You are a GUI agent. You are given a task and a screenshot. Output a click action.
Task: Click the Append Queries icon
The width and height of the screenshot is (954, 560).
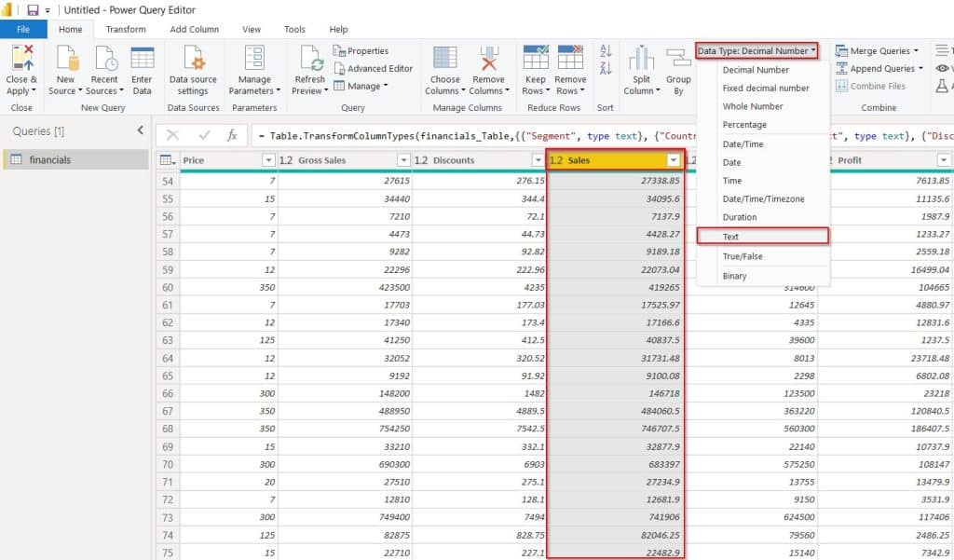pos(841,69)
